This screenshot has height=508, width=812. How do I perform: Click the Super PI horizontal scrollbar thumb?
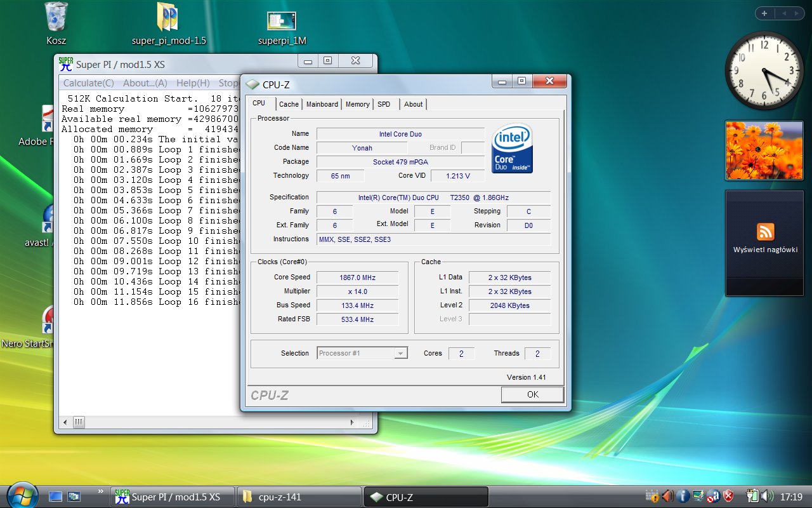click(79, 422)
